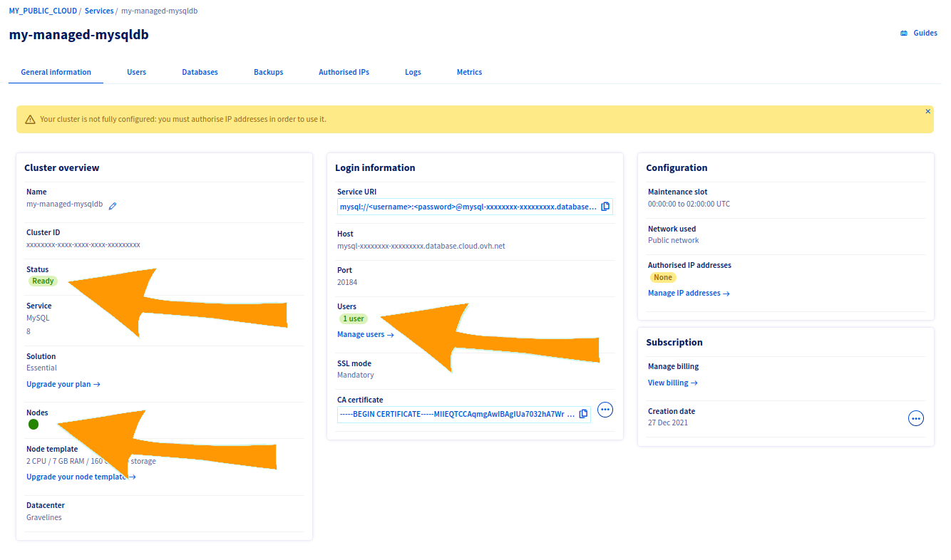951x560 pixels.
Task: Click Upgrade your node template
Action: [x=76, y=477]
